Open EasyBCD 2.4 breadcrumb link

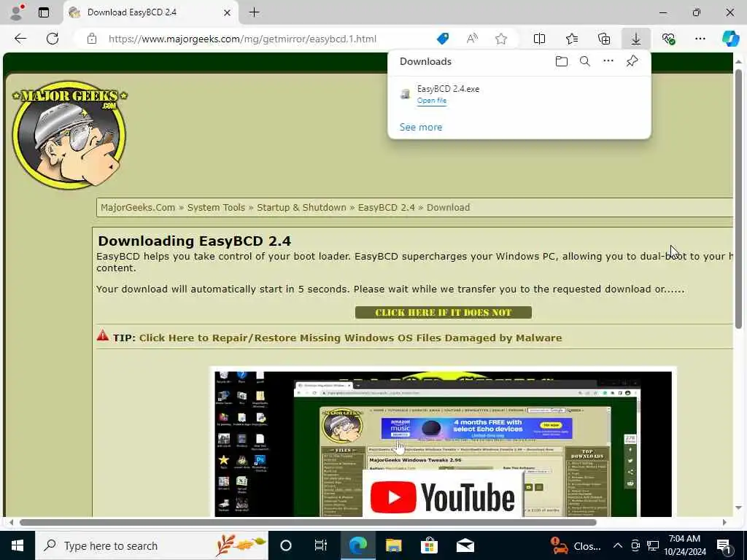click(x=387, y=208)
